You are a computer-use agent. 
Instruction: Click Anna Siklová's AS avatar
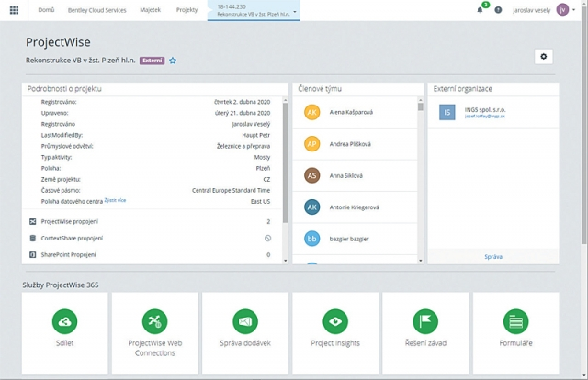tap(312, 175)
